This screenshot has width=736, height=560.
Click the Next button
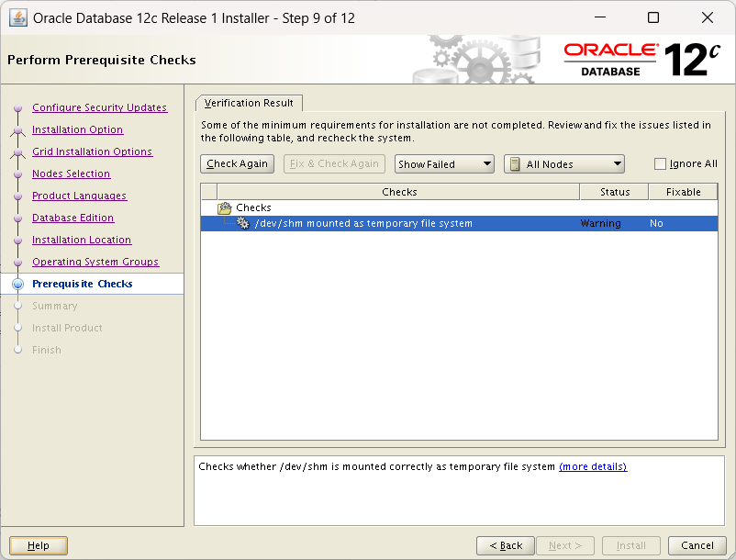565,545
